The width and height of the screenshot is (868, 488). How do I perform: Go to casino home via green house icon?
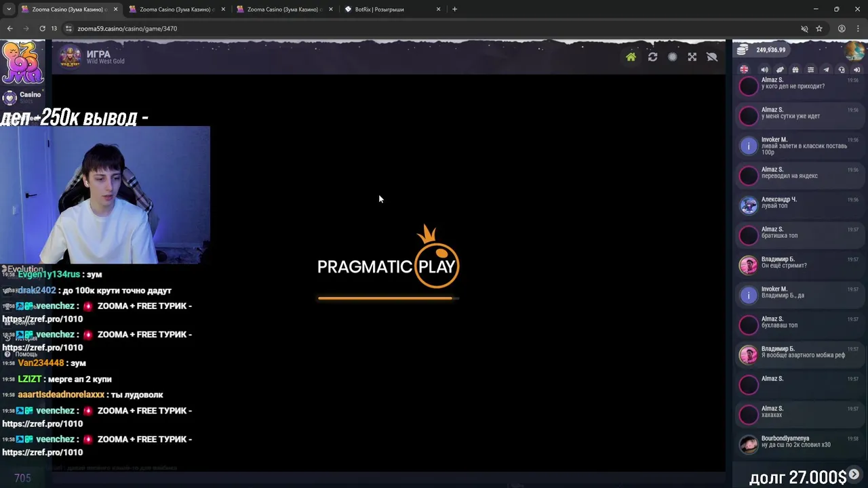coord(631,57)
